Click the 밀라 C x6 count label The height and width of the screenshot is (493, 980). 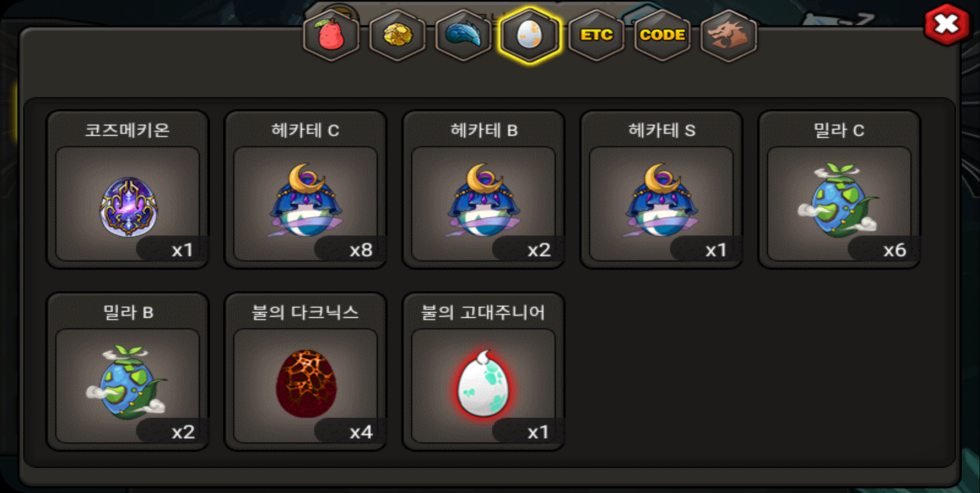point(884,250)
